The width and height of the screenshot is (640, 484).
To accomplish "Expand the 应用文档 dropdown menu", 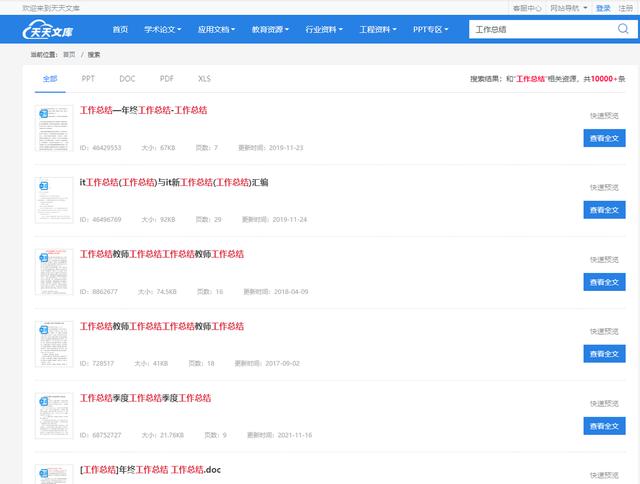I will pos(216,29).
